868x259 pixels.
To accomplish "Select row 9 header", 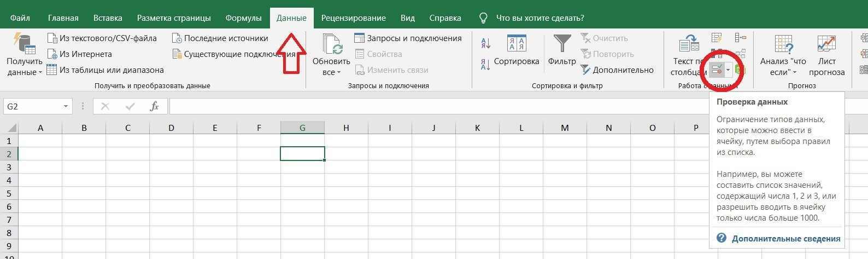I will 9,246.
